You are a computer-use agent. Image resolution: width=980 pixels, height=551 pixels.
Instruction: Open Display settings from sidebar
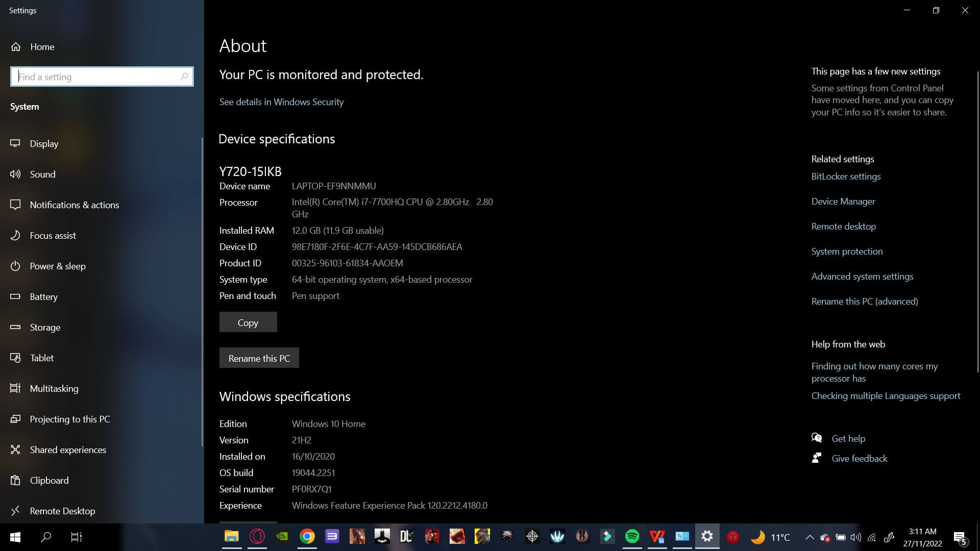tap(44, 143)
